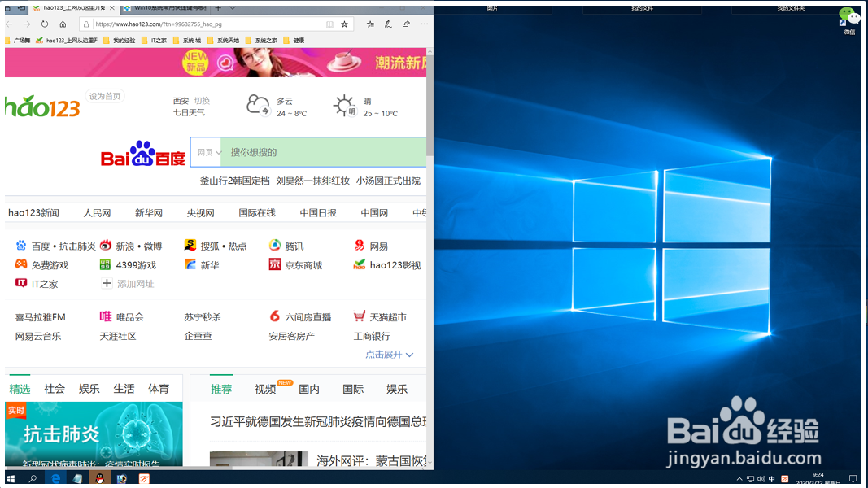
Task: Select the 体育 news tab
Action: click(159, 389)
